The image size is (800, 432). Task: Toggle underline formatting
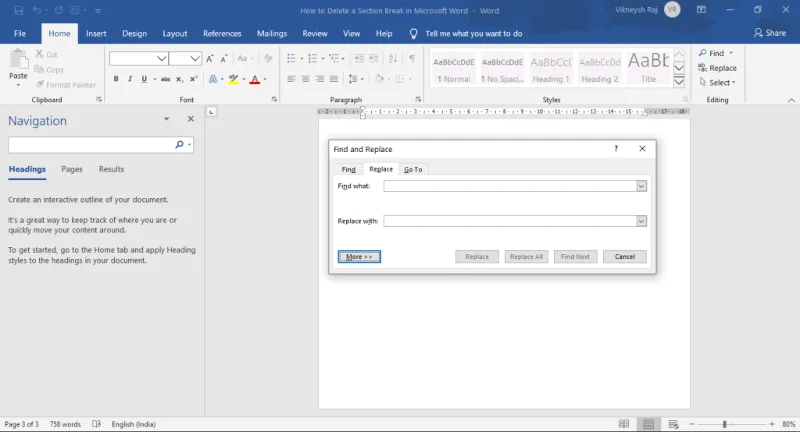(144, 79)
